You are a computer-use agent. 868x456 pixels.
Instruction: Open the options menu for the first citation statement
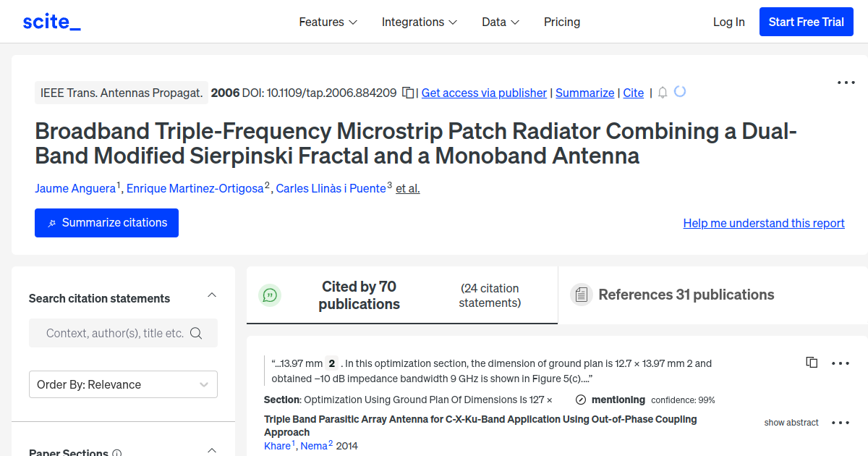(x=841, y=363)
